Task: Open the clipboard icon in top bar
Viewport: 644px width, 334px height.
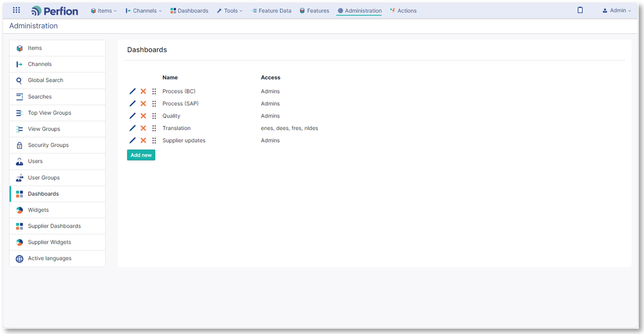Action: pyautogui.click(x=580, y=10)
